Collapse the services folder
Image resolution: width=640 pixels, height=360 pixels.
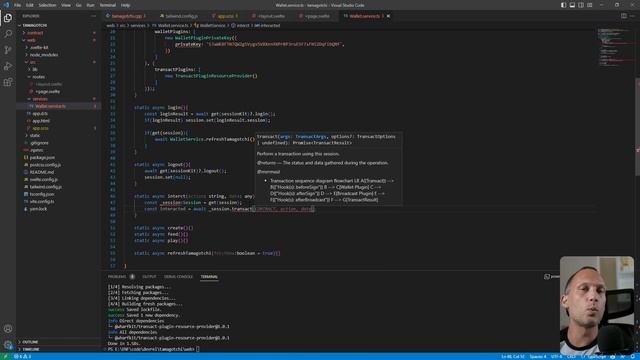click(x=58, y=99)
